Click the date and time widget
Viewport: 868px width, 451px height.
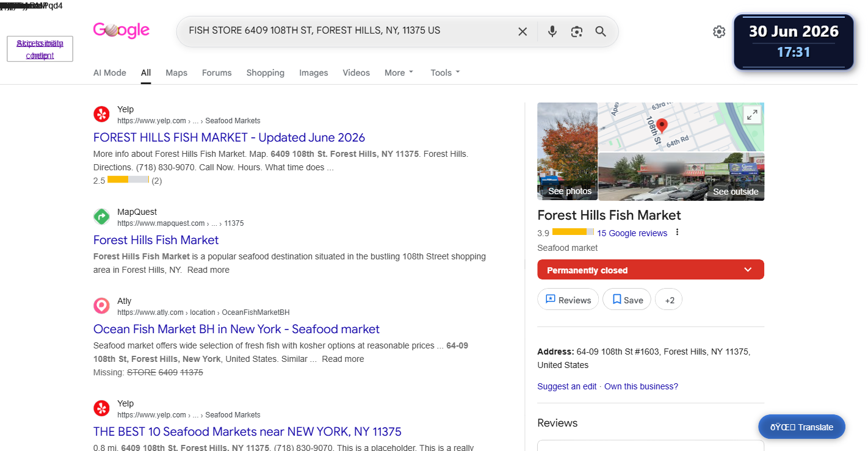pyautogui.click(x=794, y=41)
